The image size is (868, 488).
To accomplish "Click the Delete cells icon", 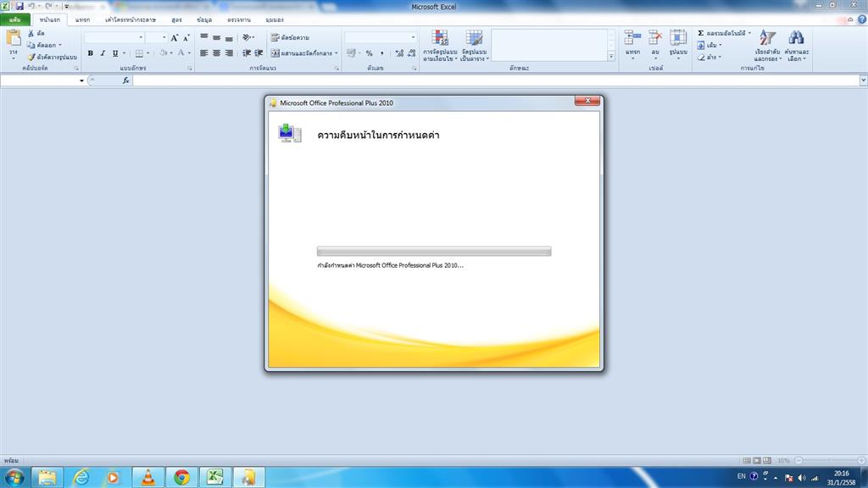I will pos(655,37).
